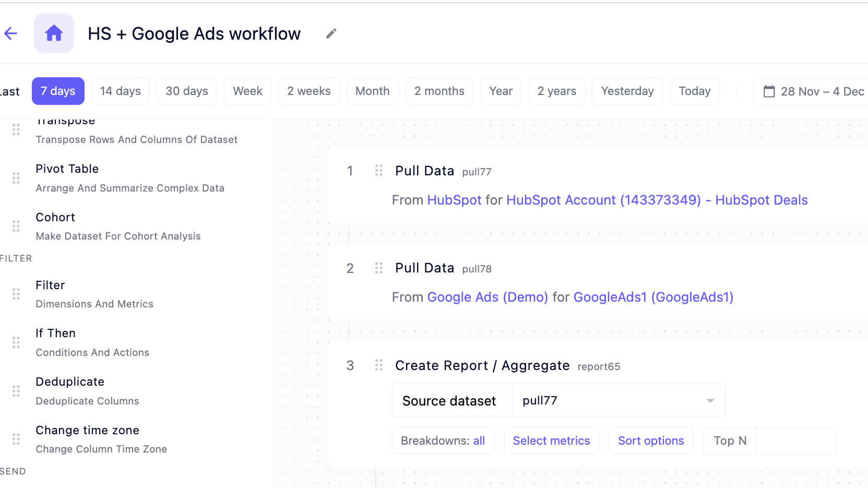868x488 pixels.
Task: Open the Breakdowns: all selector
Action: click(x=443, y=441)
